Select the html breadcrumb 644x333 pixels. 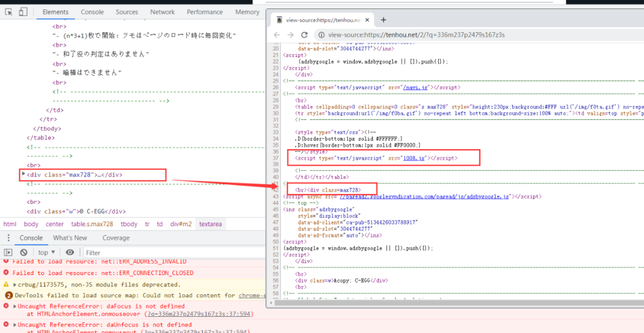click(10, 224)
